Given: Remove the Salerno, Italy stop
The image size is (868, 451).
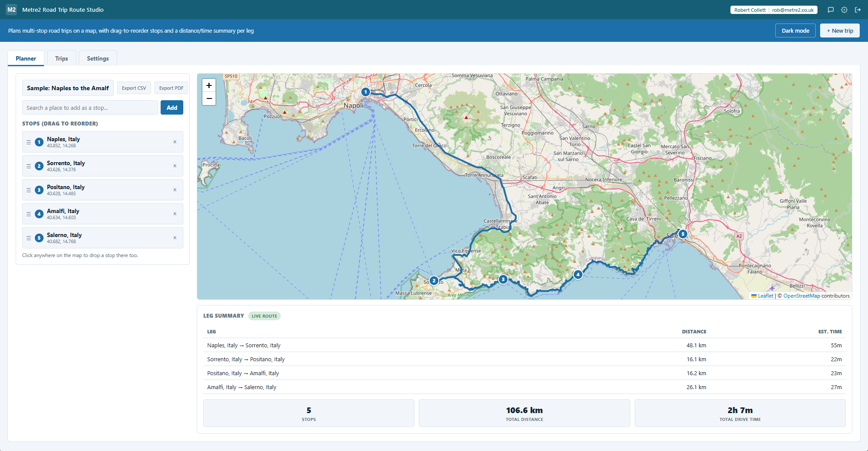Looking at the screenshot, I should [175, 238].
